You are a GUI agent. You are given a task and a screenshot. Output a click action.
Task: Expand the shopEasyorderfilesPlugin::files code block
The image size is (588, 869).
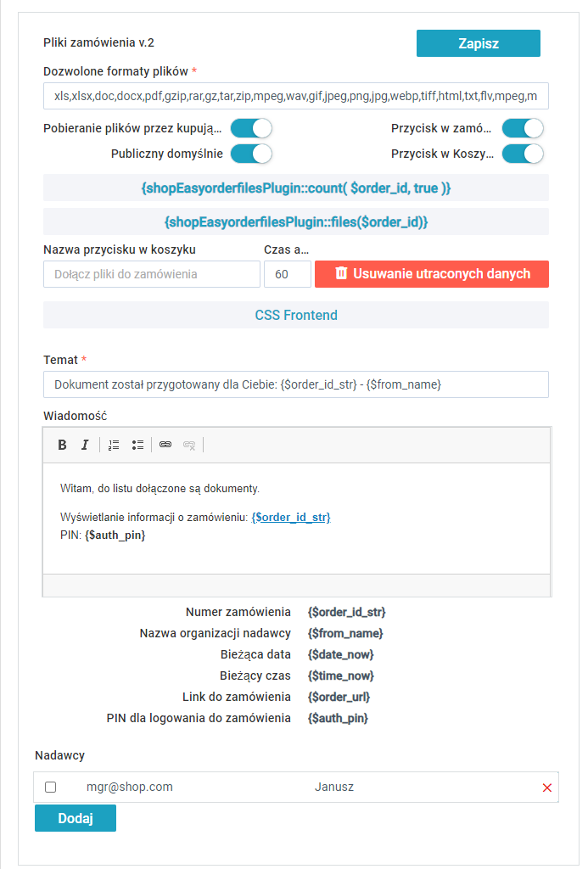[296, 221]
